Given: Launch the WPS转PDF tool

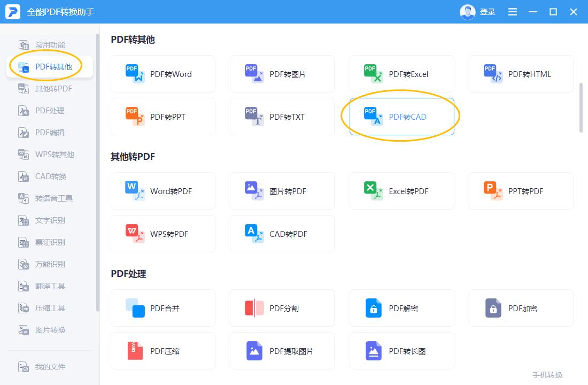Looking at the screenshot, I should 163,234.
